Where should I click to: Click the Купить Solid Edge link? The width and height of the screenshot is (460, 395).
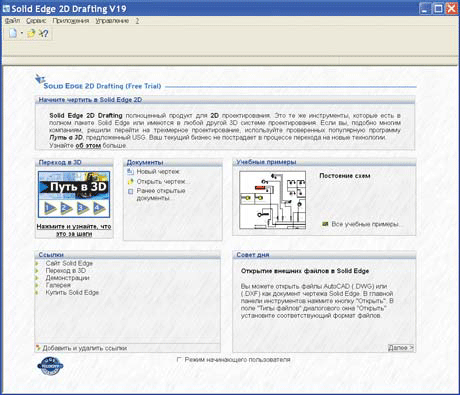click(x=72, y=292)
